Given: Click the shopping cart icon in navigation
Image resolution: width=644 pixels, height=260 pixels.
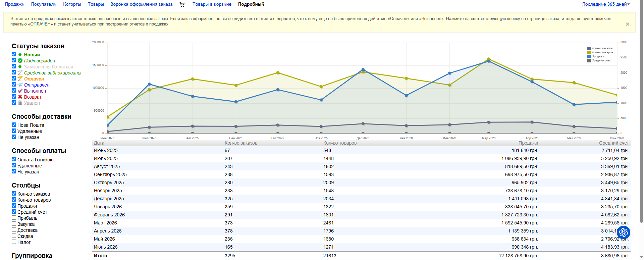Looking at the screenshot, I should point(182,4).
